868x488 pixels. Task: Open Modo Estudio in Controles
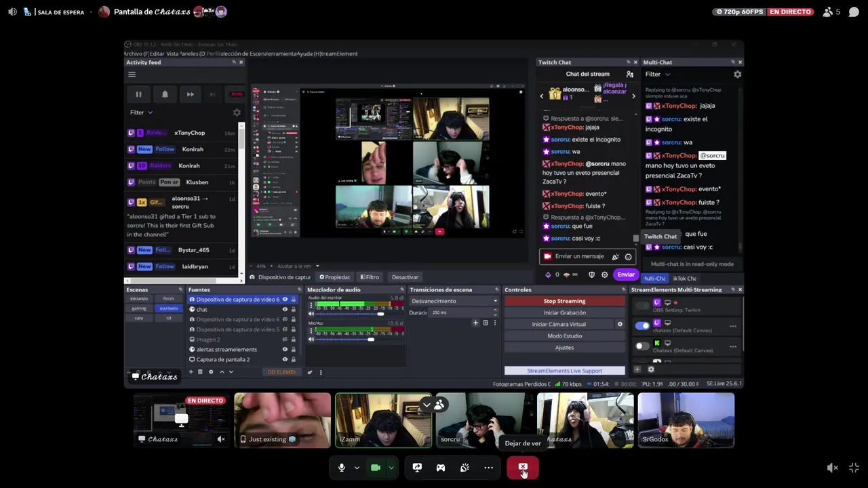pos(564,335)
